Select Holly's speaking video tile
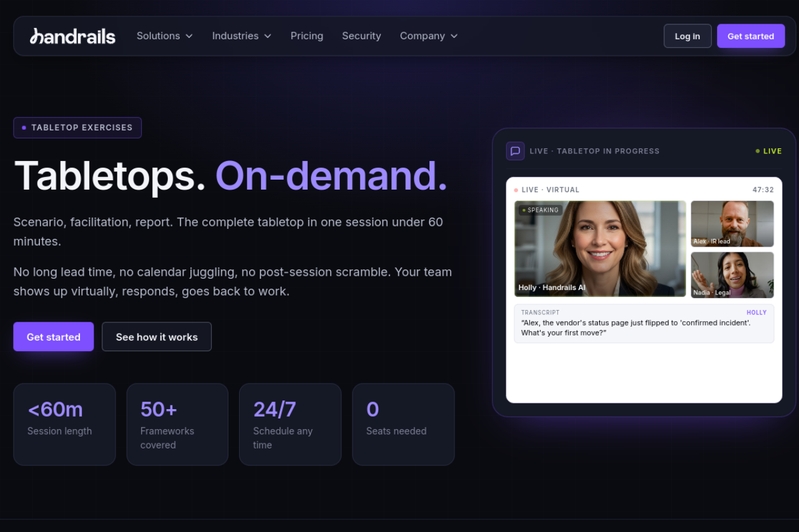Image resolution: width=799 pixels, height=532 pixels. (600, 249)
